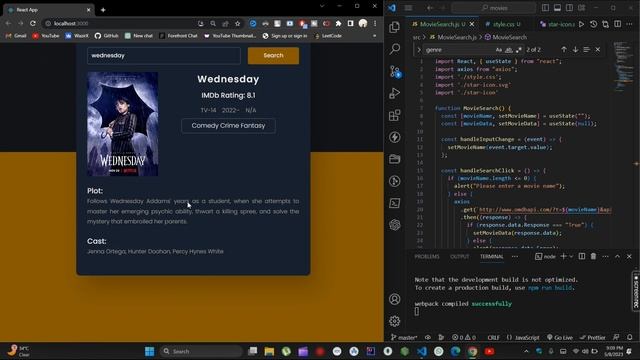
Task: Click the VS Code notifications bell
Action: (630, 338)
